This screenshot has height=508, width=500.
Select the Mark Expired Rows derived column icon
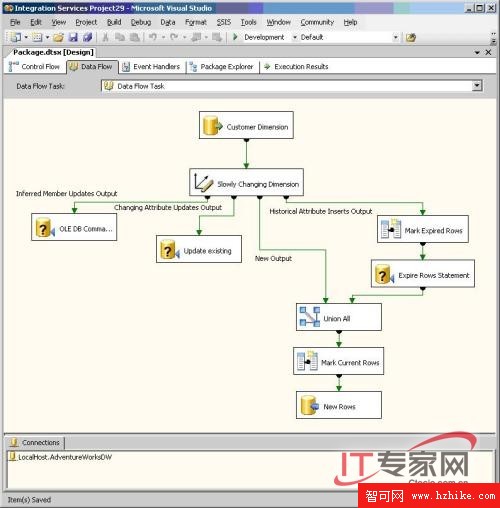tap(391, 229)
